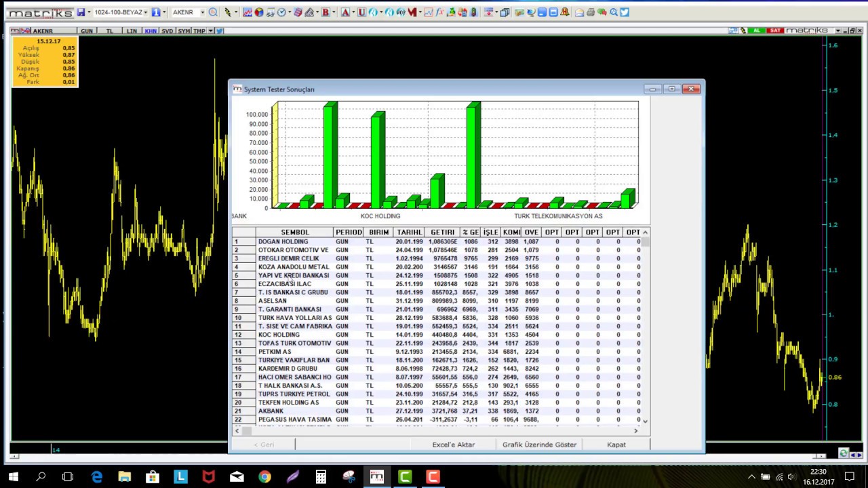Open the fx formula icon
Image resolution: width=868 pixels, height=488 pixels.
point(439,12)
